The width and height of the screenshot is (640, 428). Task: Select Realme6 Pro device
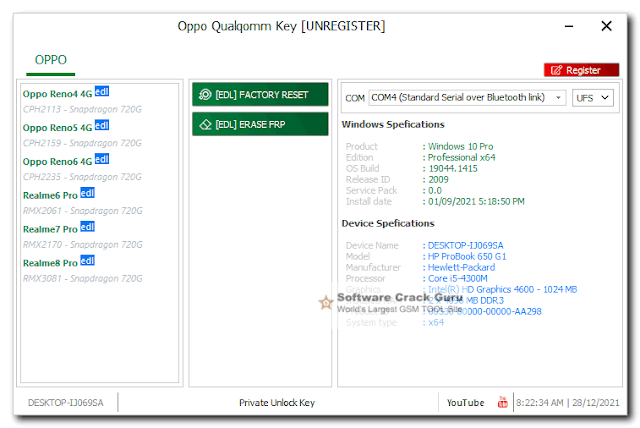pos(50,195)
